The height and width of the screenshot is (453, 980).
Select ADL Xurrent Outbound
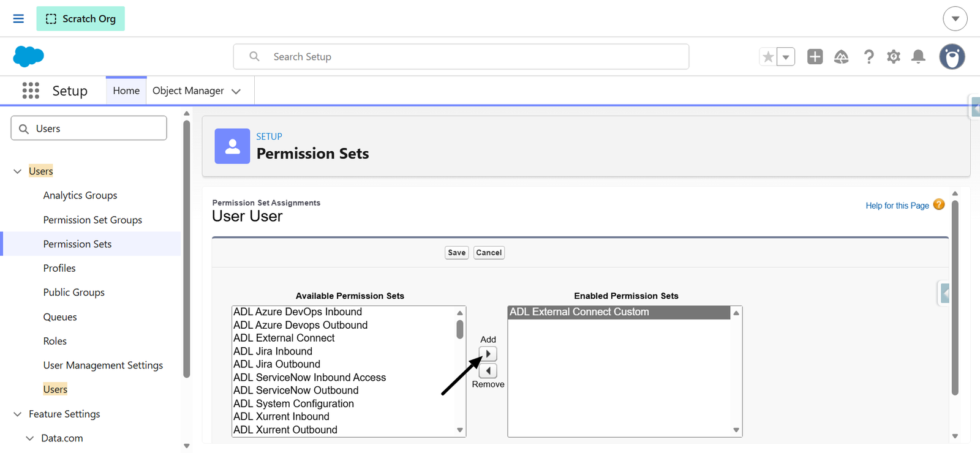(x=285, y=430)
